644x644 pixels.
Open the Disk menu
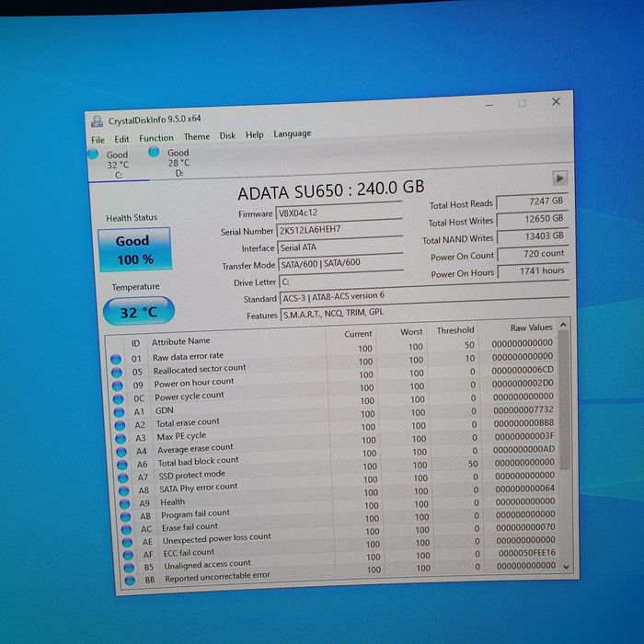point(227,135)
